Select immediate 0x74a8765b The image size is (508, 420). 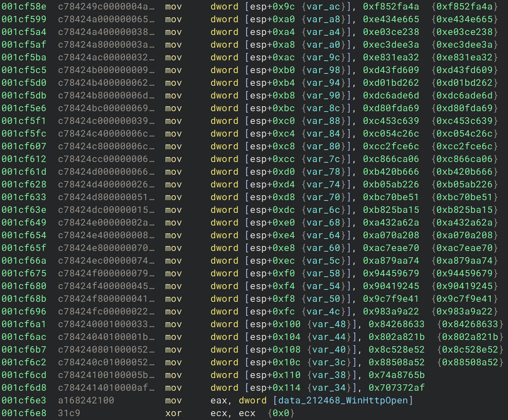[x=397, y=375]
